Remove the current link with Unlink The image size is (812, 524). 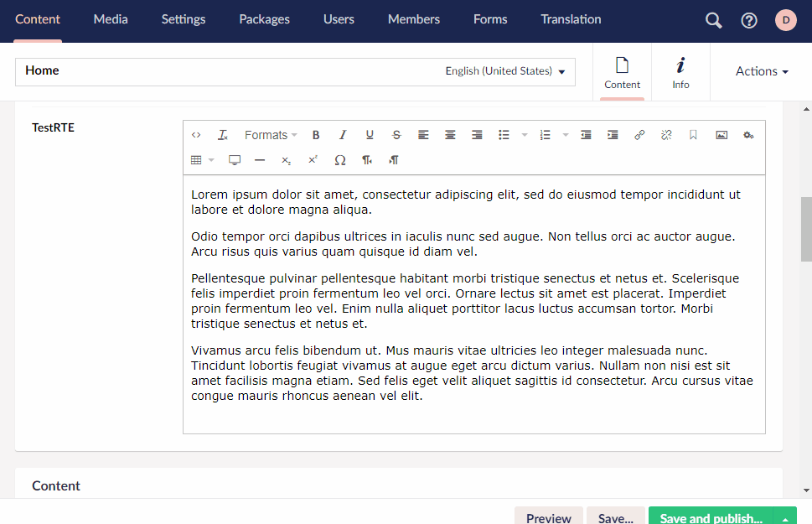(x=665, y=134)
